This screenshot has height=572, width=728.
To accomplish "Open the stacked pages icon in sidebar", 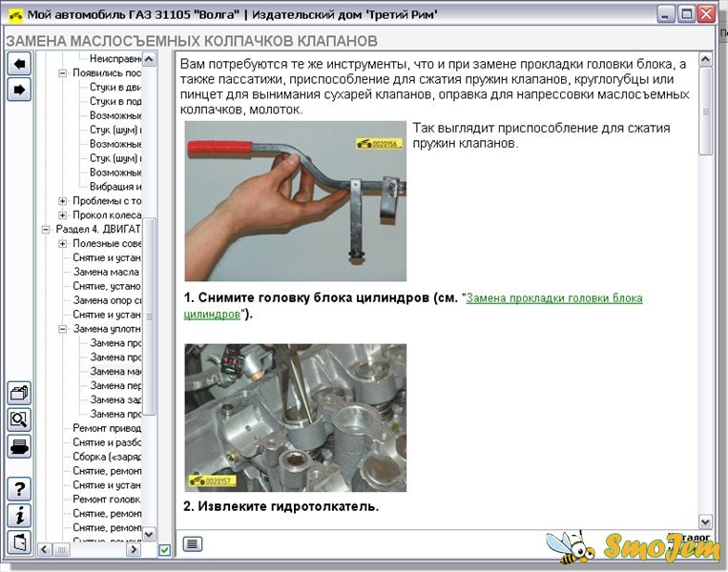I will coord(19,394).
